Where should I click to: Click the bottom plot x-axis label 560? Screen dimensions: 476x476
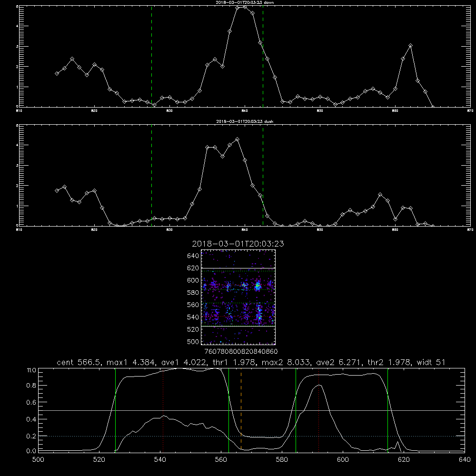coord(221,459)
